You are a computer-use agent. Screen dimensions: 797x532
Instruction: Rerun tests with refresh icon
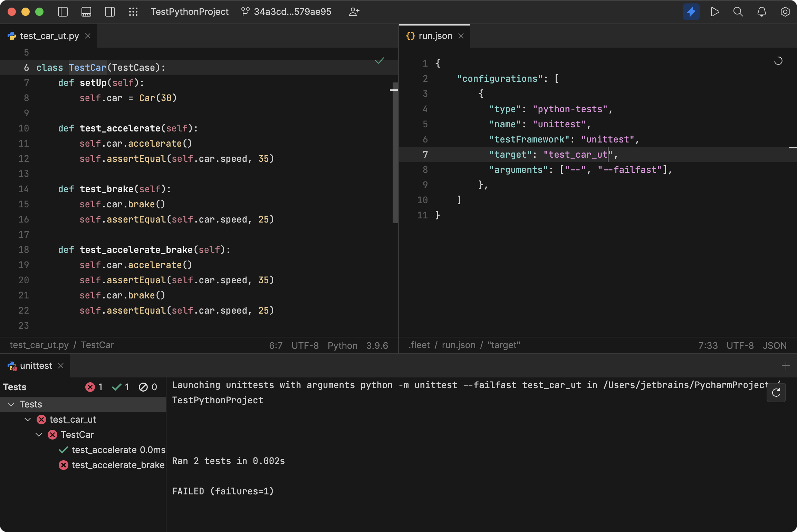pyautogui.click(x=776, y=393)
